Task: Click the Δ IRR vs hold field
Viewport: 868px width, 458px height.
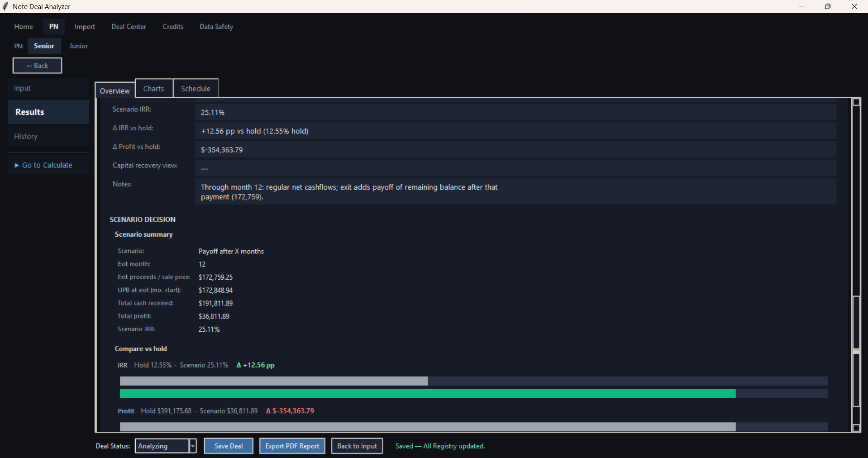Action: pos(515,131)
